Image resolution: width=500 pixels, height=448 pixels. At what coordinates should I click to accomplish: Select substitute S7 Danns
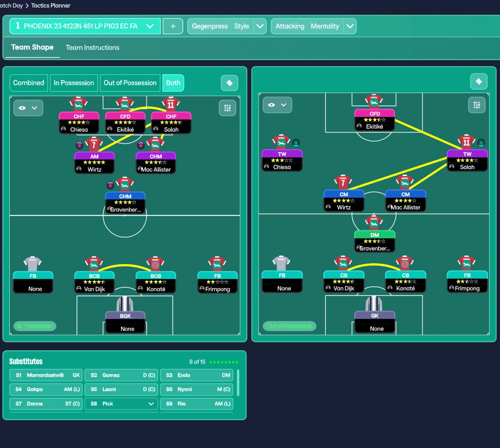click(x=46, y=404)
